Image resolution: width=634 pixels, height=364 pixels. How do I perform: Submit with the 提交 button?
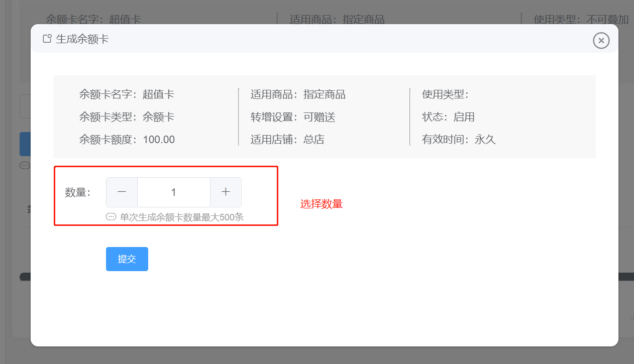point(127,259)
